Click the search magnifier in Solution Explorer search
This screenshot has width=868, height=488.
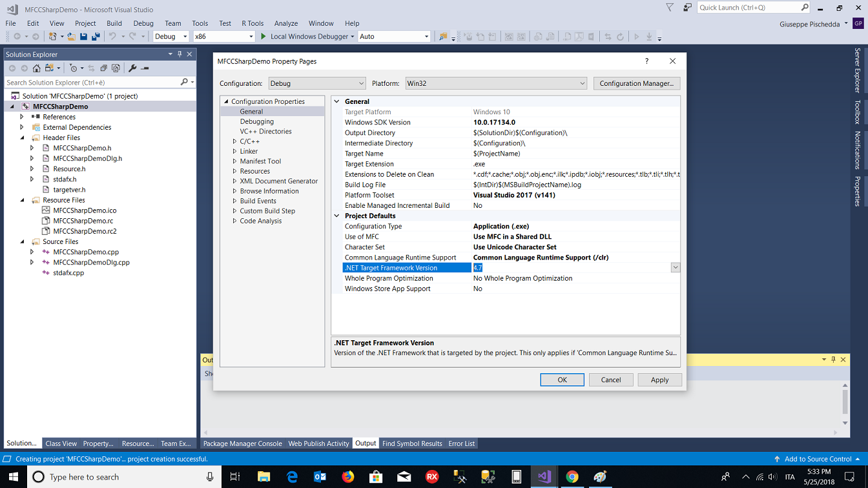(x=184, y=83)
